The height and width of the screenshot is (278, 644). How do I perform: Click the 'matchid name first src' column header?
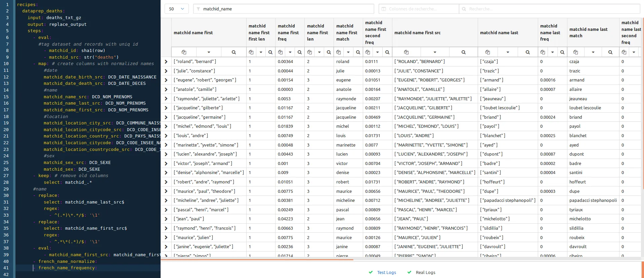point(417,33)
